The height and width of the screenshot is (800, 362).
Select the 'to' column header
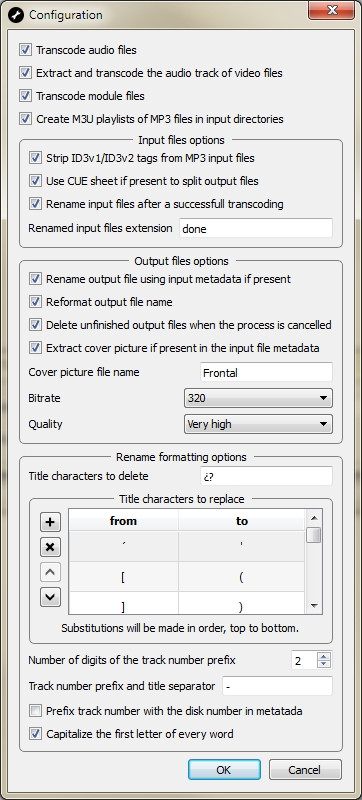click(242, 520)
